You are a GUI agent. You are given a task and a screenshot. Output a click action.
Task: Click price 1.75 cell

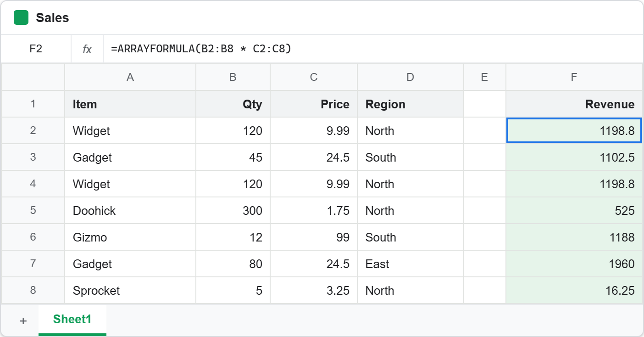pos(314,210)
